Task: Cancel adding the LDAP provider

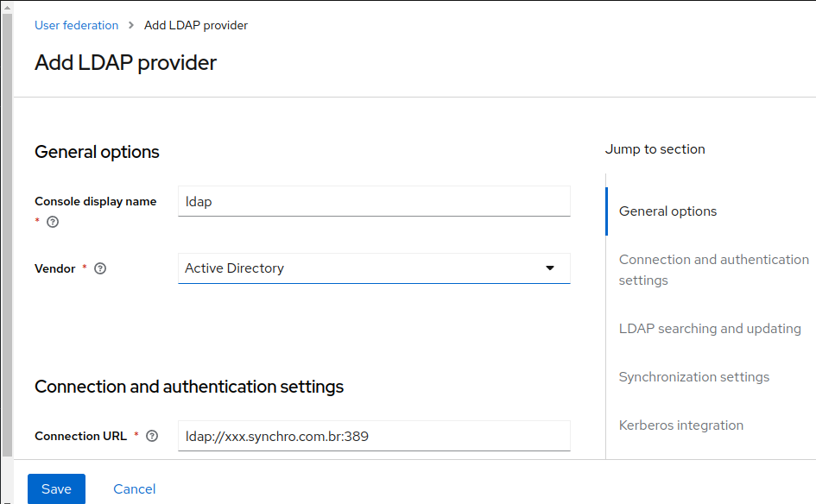Action: (x=134, y=488)
